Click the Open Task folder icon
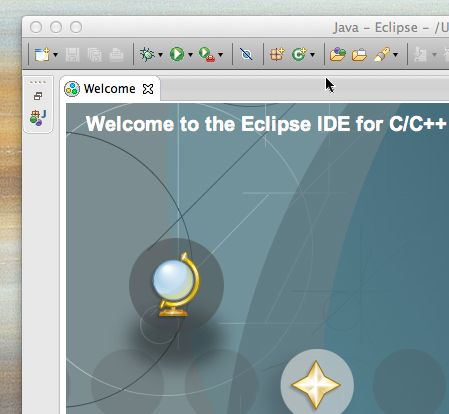Image resolution: width=449 pixels, height=414 pixels. 359,55
